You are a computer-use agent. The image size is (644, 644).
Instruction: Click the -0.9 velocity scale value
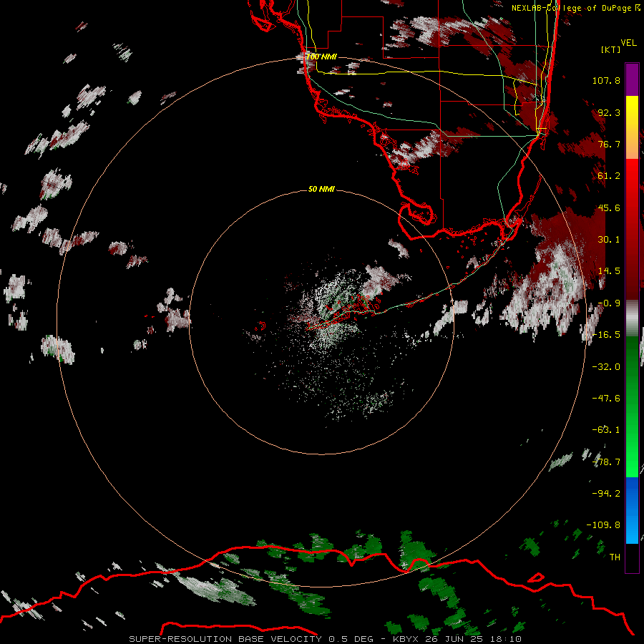click(x=609, y=303)
